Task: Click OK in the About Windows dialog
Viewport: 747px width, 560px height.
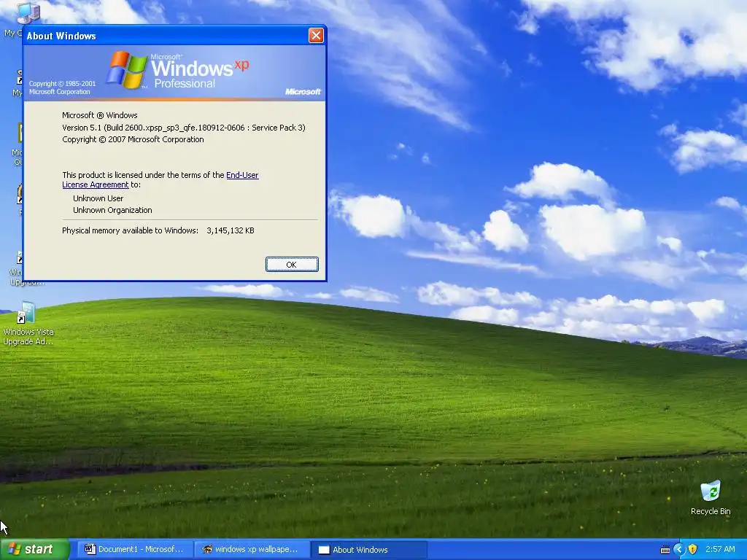Action: [x=292, y=264]
